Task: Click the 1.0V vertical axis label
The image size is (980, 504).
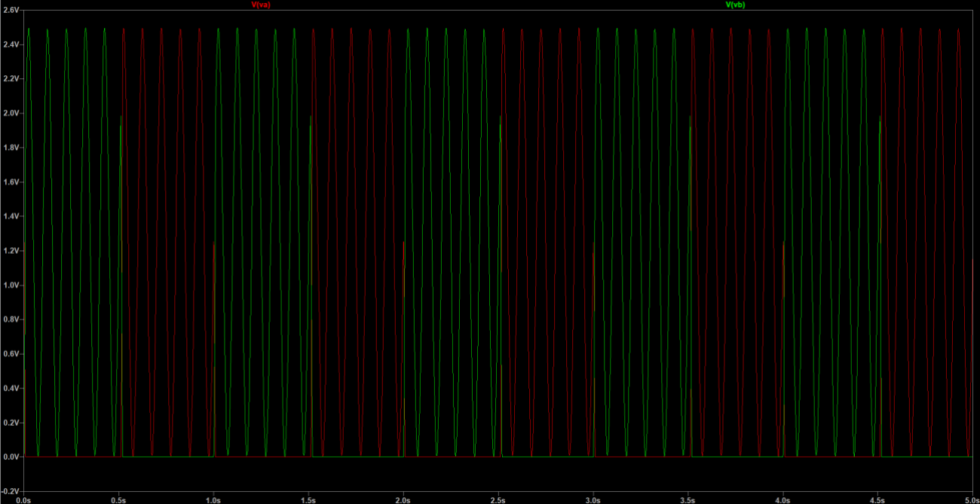Action: 10,286
